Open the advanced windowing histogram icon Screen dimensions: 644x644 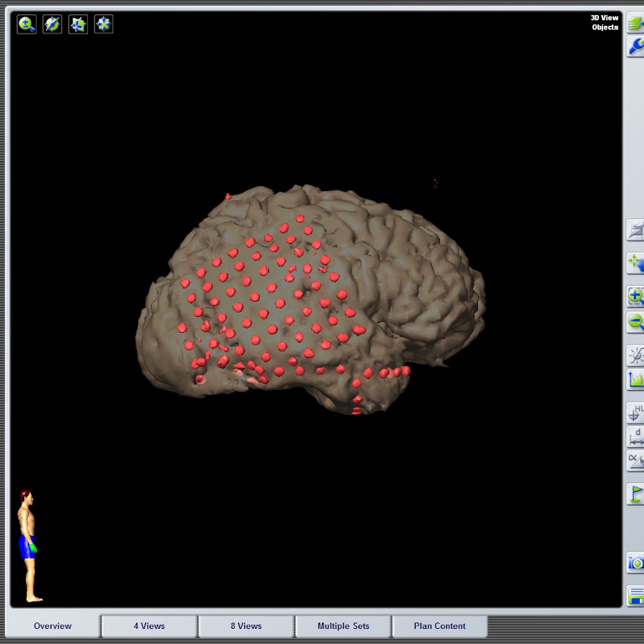point(635,379)
